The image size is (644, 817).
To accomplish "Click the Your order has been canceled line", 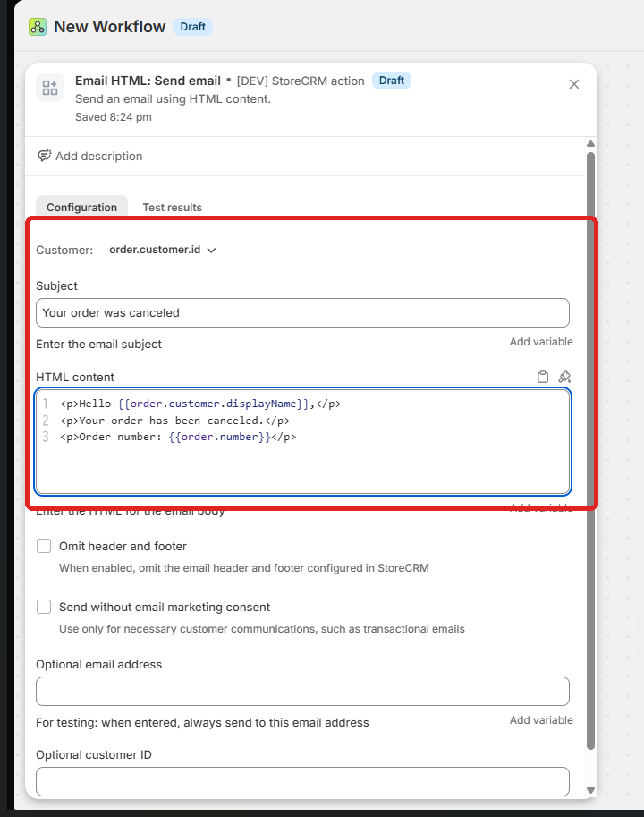I will point(175,421).
